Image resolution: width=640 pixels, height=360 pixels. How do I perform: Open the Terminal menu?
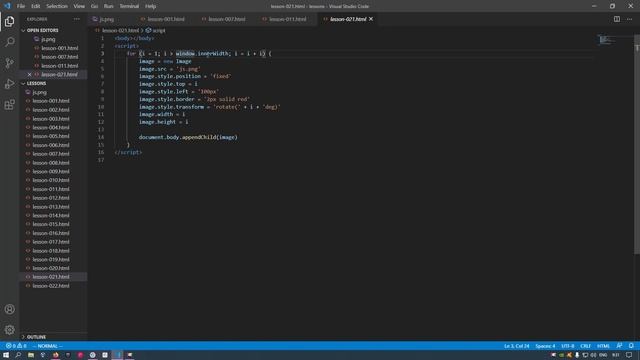[x=129, y=6]
